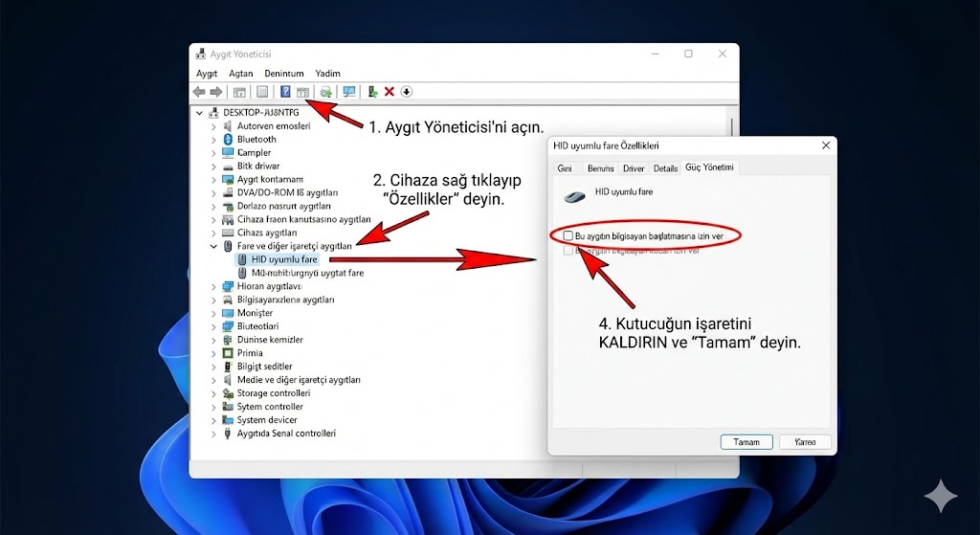Click the circled down-arrow update driver icon

tap(406, 92)
